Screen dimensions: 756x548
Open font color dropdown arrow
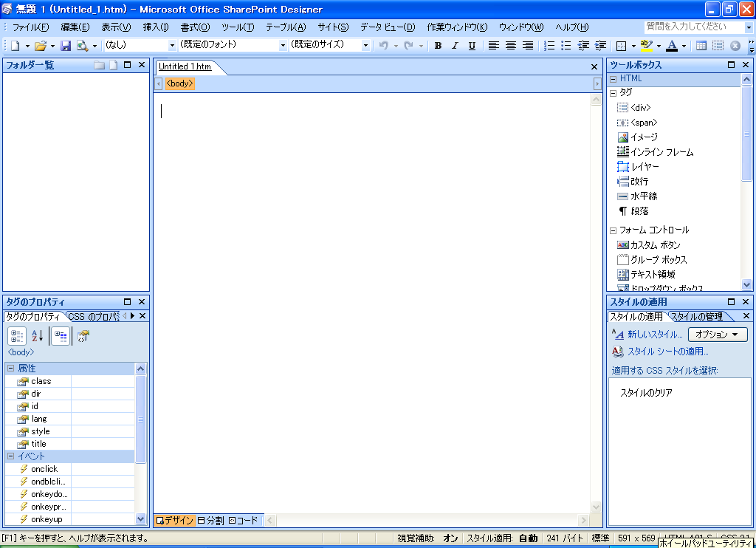[x=684, y=47]
